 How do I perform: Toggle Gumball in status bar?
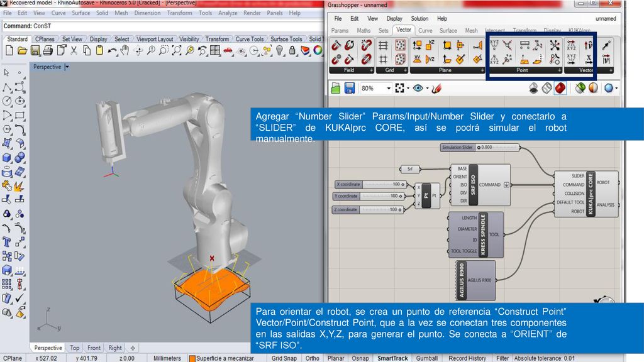(x=427, y=358)
